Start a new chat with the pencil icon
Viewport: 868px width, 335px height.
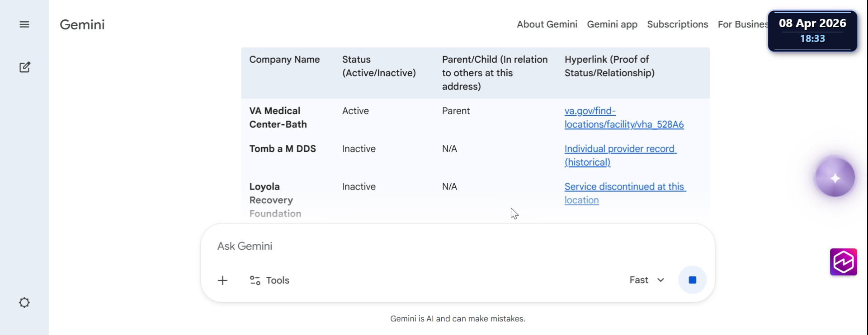click(x=25, y=67)
